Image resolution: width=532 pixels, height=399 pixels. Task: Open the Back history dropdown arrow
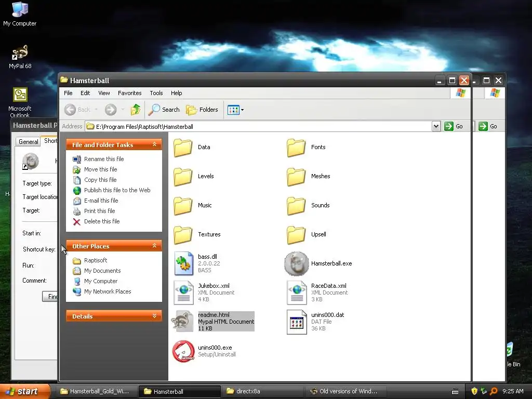(x=96, y=110)
